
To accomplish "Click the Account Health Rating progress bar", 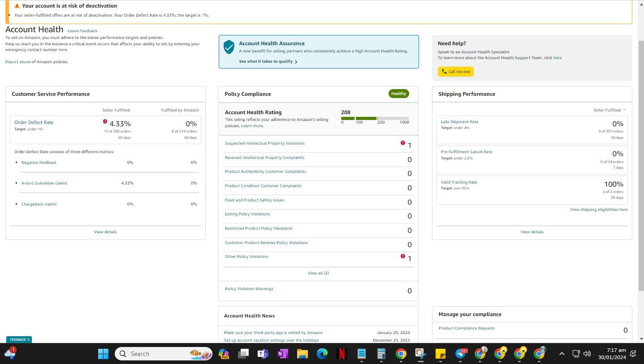I will point(375,118).
